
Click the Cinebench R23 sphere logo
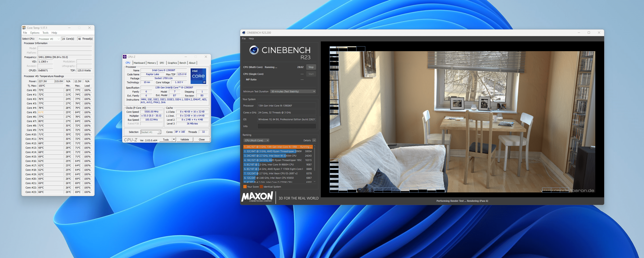(254, 50)
